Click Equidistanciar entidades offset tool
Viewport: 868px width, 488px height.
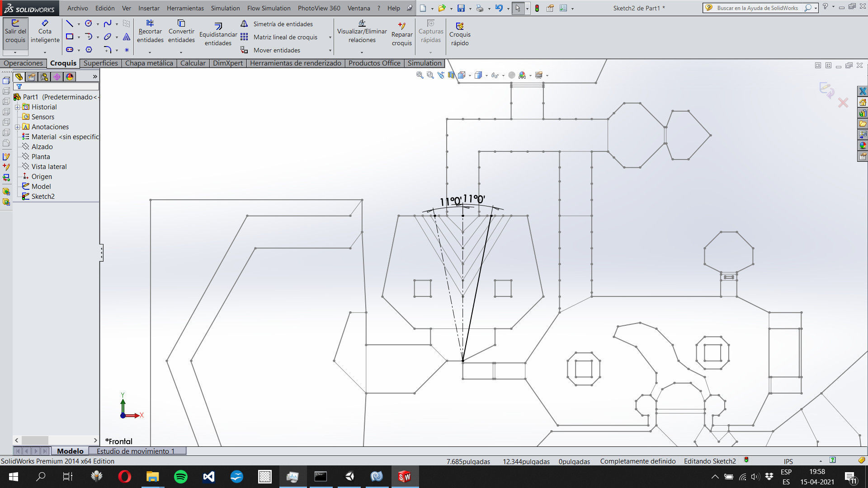point(218,34)
